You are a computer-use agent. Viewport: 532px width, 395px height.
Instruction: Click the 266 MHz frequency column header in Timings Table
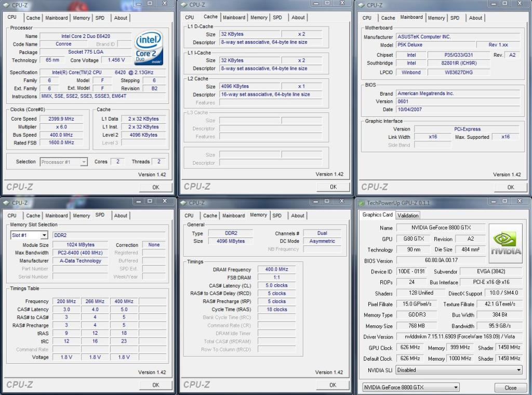[x=95, y=301]
